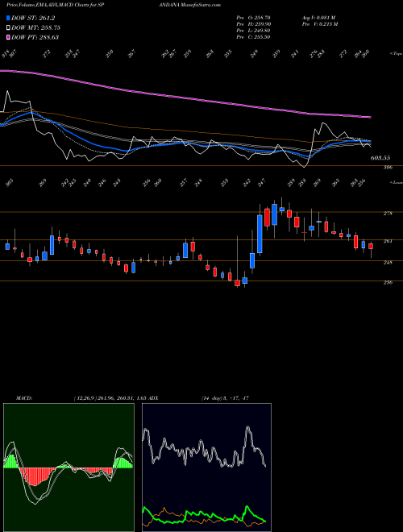Viewport: 403px width, 532px height.
Task: Click the blue DOW ST legend swatch
Action: pyautogui.click(x=8, y=18)
